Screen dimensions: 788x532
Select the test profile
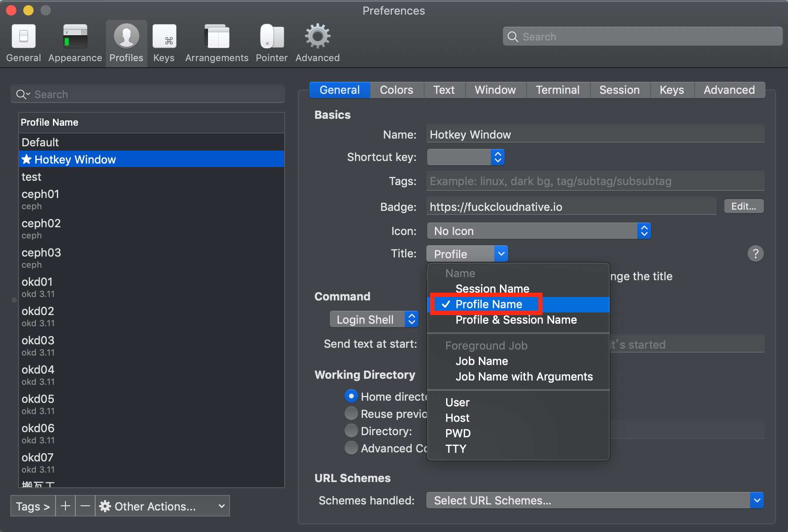[152, 176]
